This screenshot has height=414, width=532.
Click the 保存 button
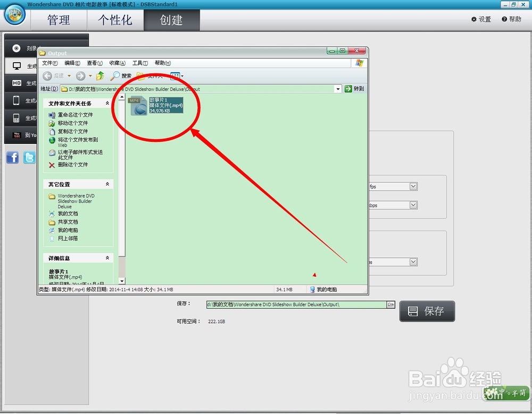tap(427, 311)
